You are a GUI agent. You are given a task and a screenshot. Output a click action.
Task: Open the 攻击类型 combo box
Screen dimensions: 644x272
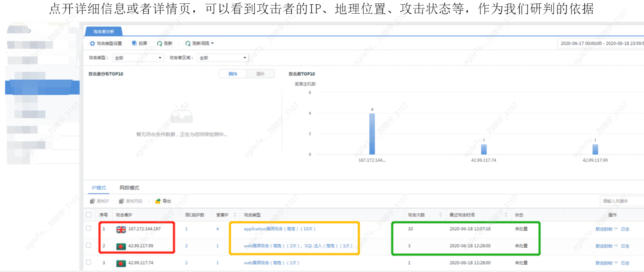tap(139, 58)
